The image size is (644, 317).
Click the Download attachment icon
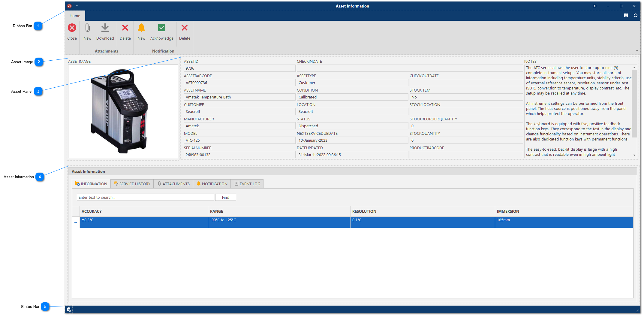tap(105, 28)
